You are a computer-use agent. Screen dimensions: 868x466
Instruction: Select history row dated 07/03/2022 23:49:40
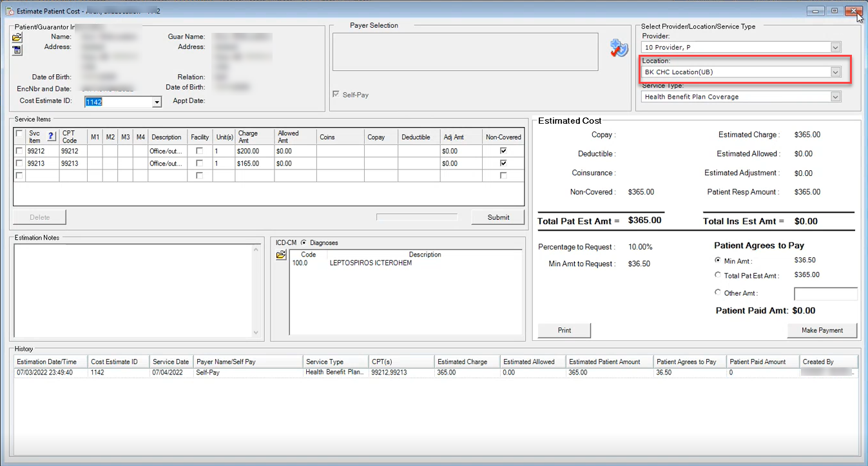436,373
